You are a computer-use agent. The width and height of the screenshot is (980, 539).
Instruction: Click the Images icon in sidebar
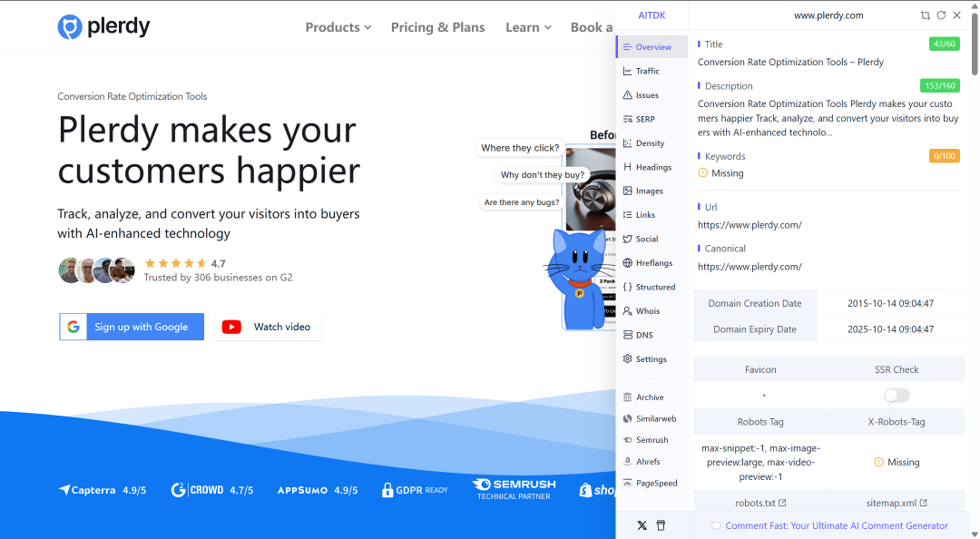[628, 191]
